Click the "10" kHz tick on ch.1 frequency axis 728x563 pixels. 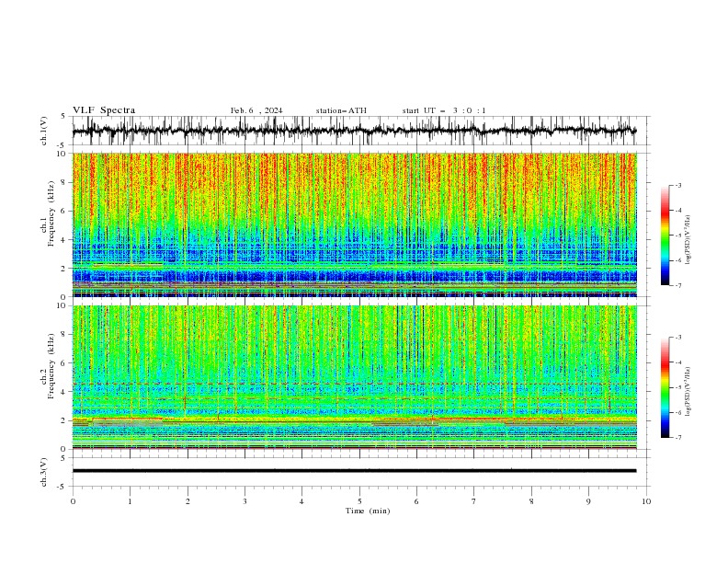62,154
